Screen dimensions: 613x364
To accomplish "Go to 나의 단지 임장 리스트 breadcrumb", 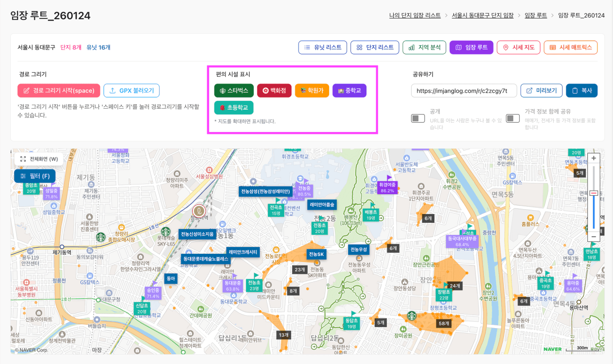I will pyautogui.click(x=415, y=16).
